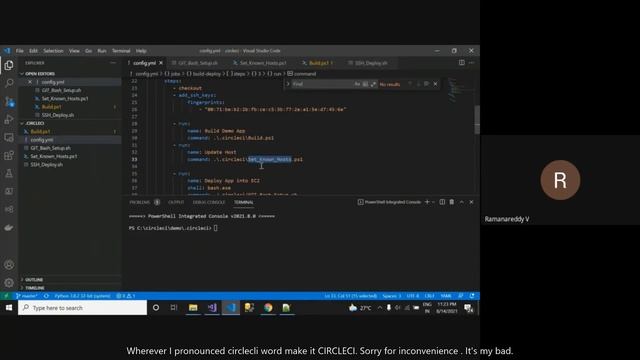The width and height of the screenshot is (640, 360).
Task: Collapse the Open Editors section
Action: (x=40, y=74)
